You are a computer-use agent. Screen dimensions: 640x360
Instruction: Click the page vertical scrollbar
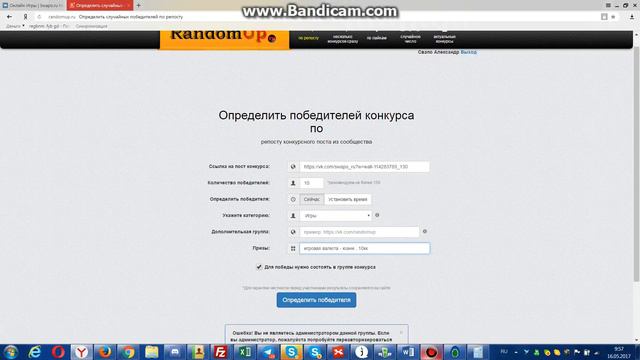636,163
